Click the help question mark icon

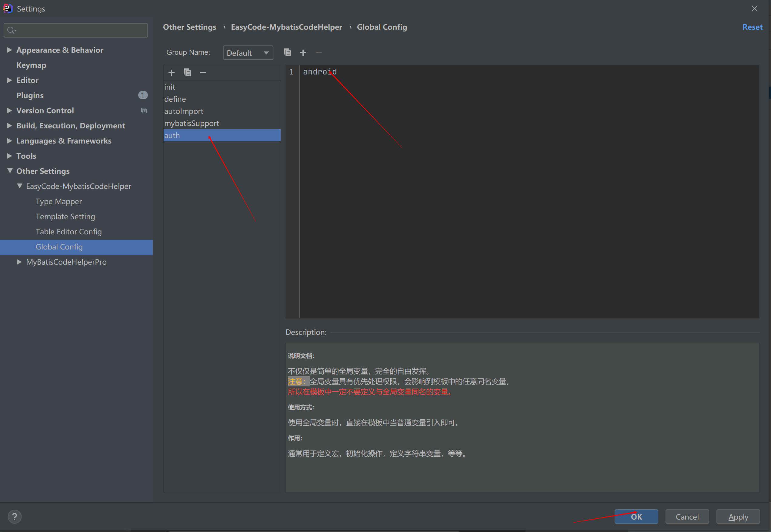pos(15,516)
